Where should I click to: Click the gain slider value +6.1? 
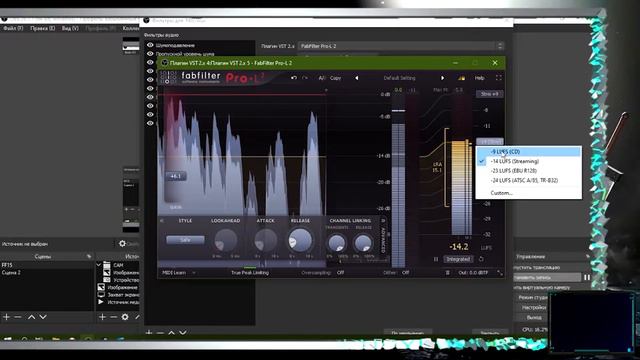point(176,176)
